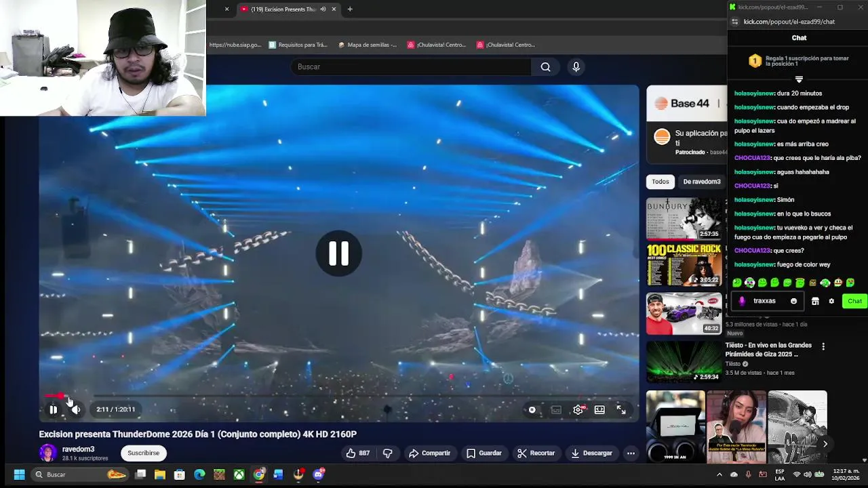868x488 pixels.
Task: Open system volume tray icon
Action: [x=808, y=474]
